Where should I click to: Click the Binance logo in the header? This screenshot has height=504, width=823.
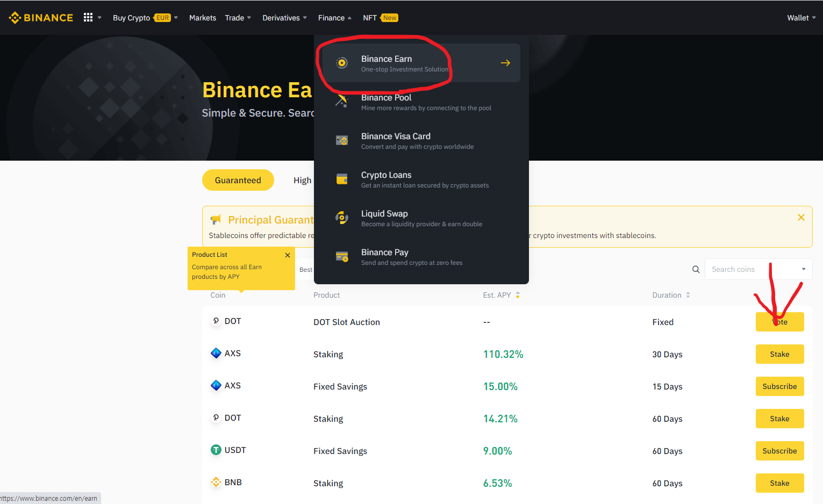pyautogui.click(x=41, y=18)
